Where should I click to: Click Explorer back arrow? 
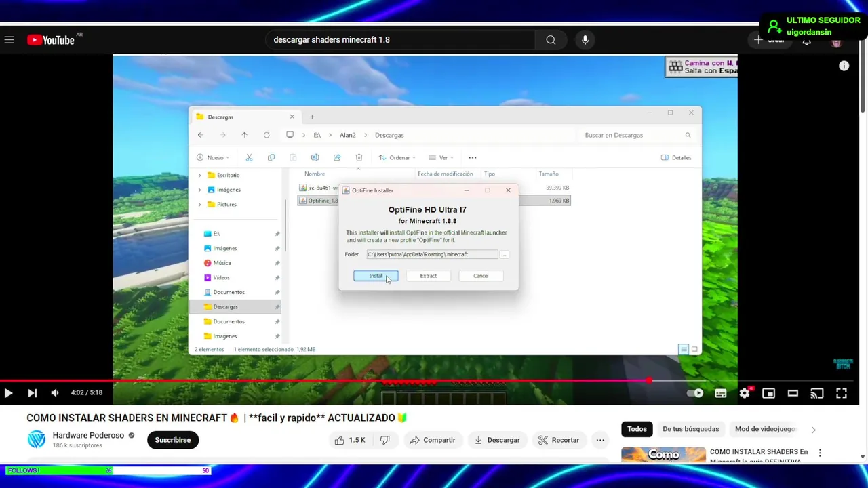coord(201,135)
